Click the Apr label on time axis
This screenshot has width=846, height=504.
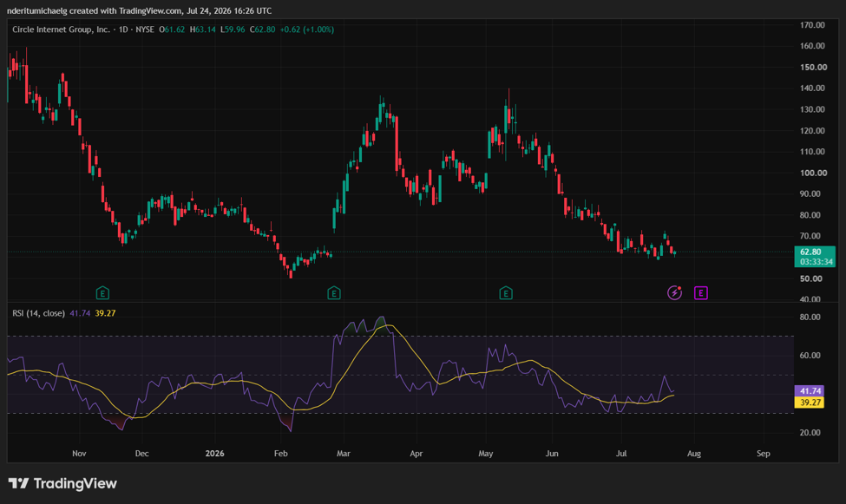416,454
